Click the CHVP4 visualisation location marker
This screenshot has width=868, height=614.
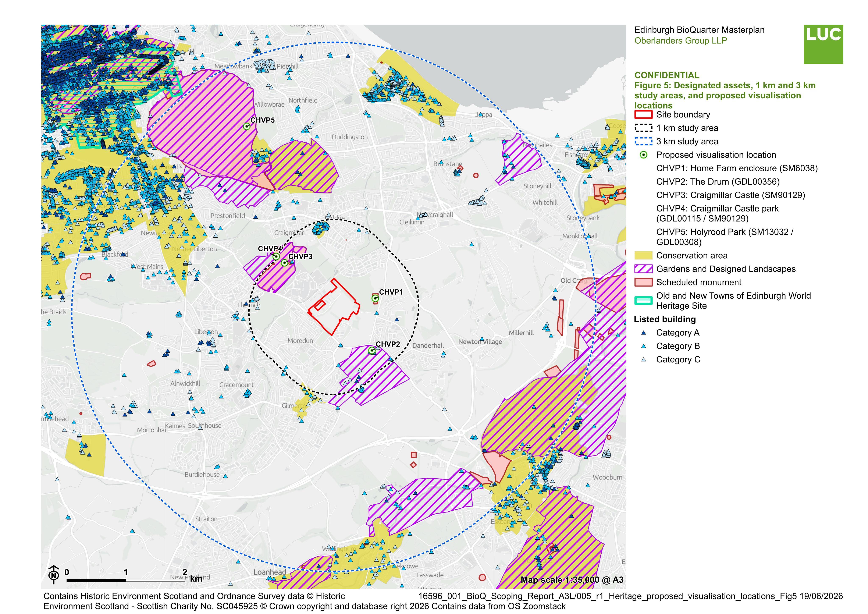click(x=276, y=257)
